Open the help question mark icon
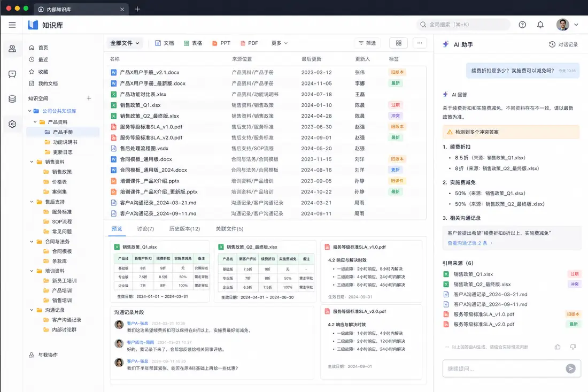The height and width of the screenshot is (392, 588). coord(522,25)
